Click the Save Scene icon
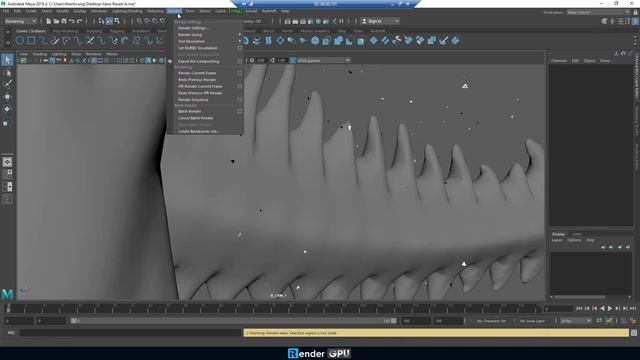Image resolution: width=640 pixels, height=360 pixels. coord(64,21)
